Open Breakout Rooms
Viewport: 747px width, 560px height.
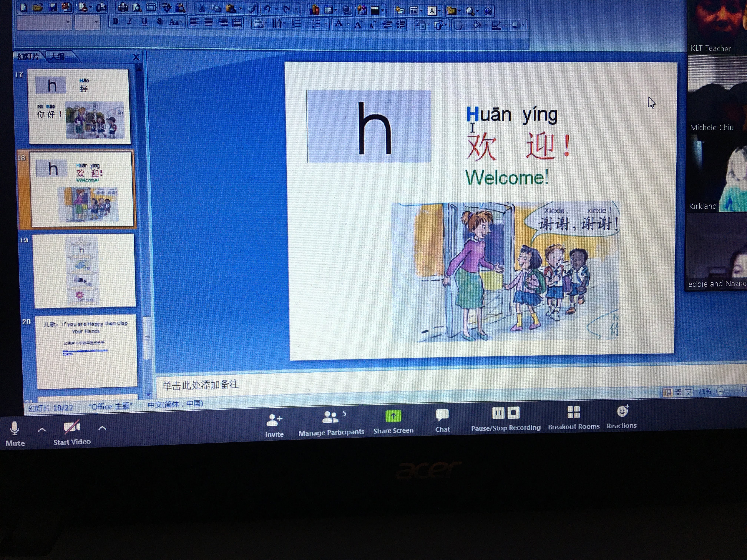573,418
